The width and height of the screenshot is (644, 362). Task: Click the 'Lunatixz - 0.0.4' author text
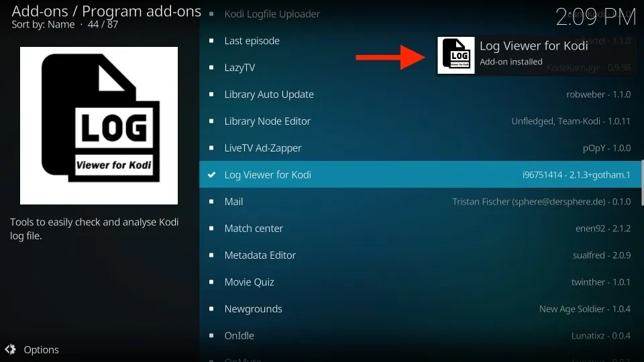601,336
